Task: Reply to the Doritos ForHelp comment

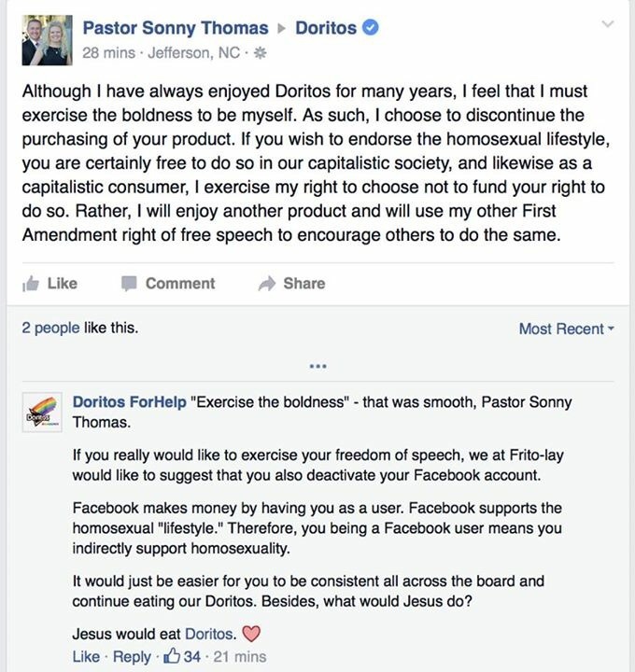Action: point(129,657)
